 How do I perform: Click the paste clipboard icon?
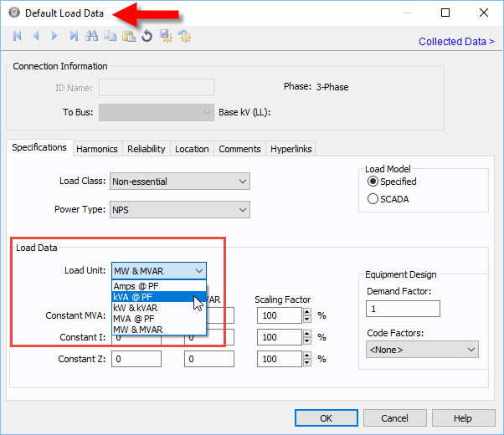tap(128, 36)
